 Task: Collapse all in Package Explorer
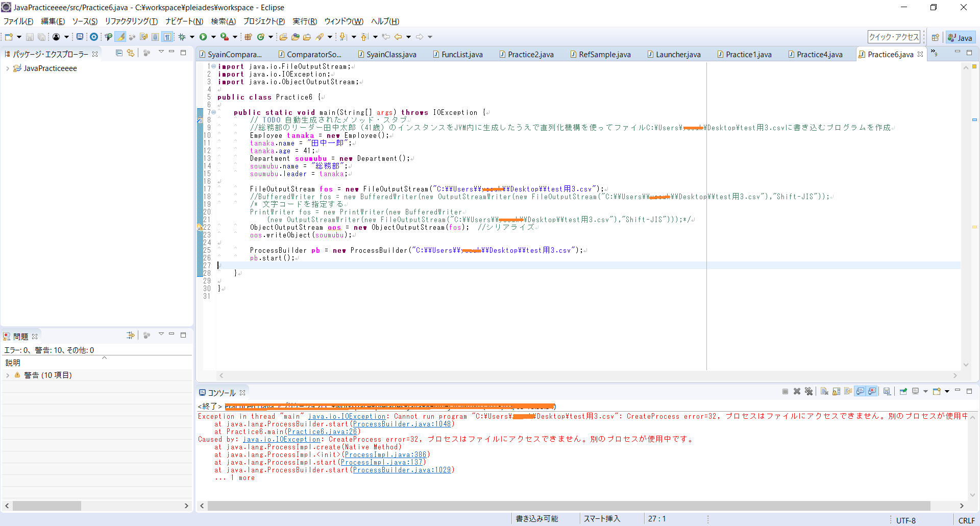(x=119, y=53)
